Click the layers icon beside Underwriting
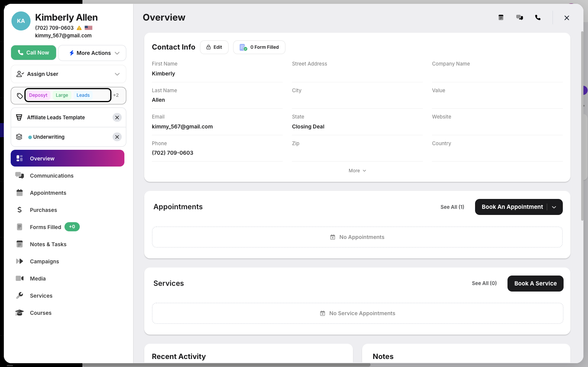Image resolution: width=588 pixels, height=367 pixels. point(19,137)
